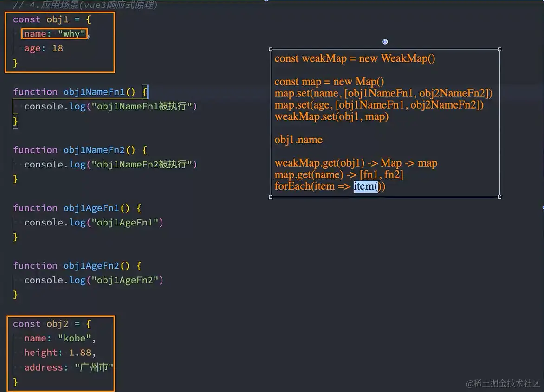Screen dimensions: 544x392
Task: Click the console.log("obj1NameFn1被执行") line
Action: 110,106
